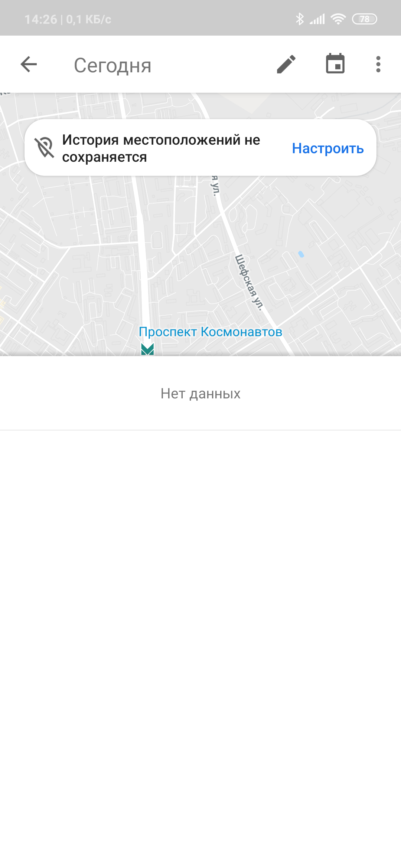Tap the small blue pond on map
The image size is (401, 868).
[301, 254]
